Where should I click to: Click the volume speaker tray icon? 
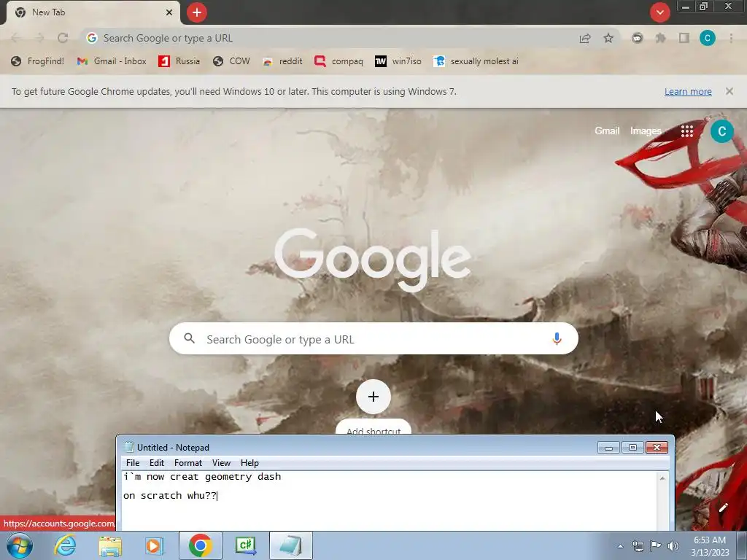tap(673, 546)
